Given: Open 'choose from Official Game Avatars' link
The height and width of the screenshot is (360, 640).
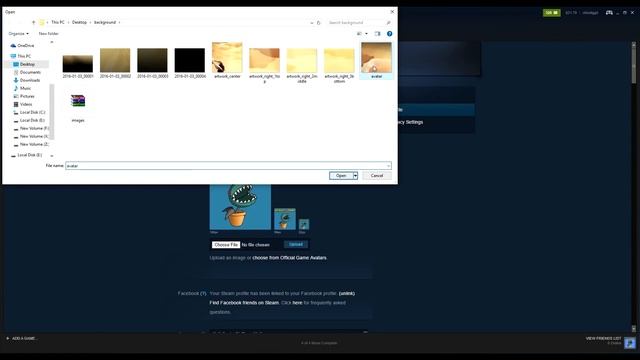Looking at the screenshot, I should pyautogui.click(x=289, y=258).
